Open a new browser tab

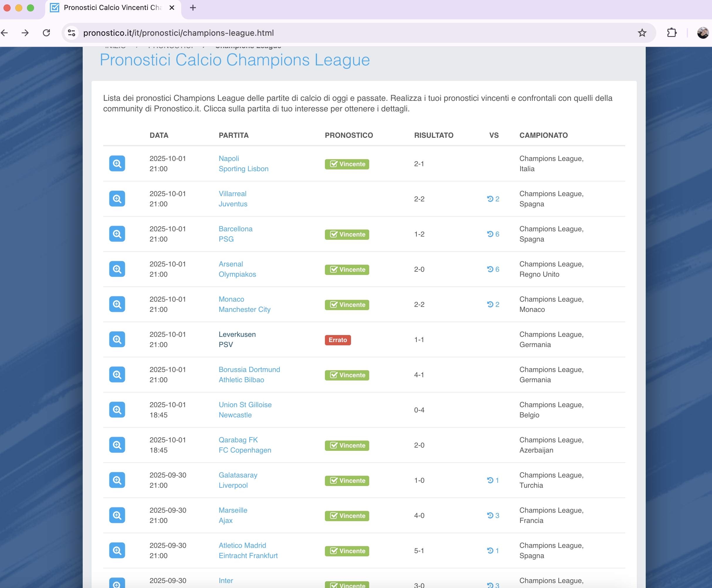[x=193, y=8]
